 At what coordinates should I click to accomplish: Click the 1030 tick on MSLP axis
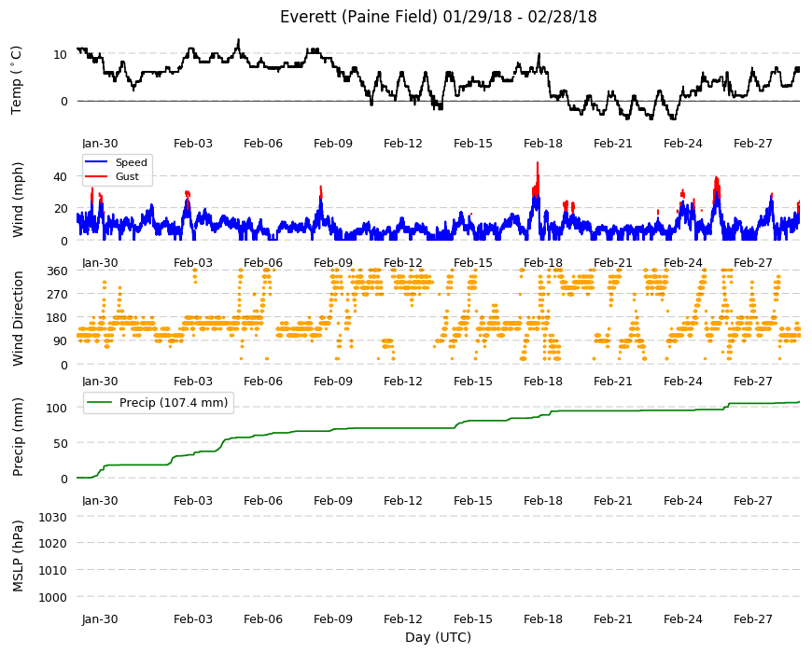click(53, 517)
